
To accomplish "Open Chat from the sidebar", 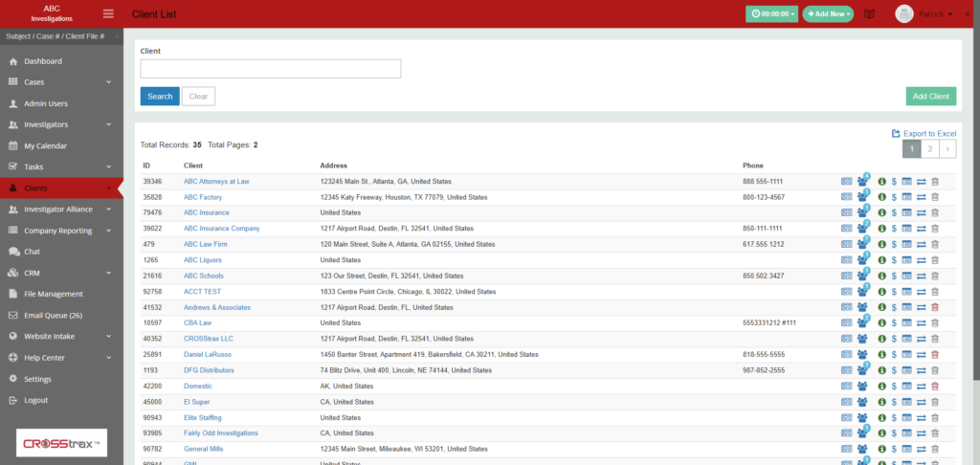I will (x=61, y=252).
